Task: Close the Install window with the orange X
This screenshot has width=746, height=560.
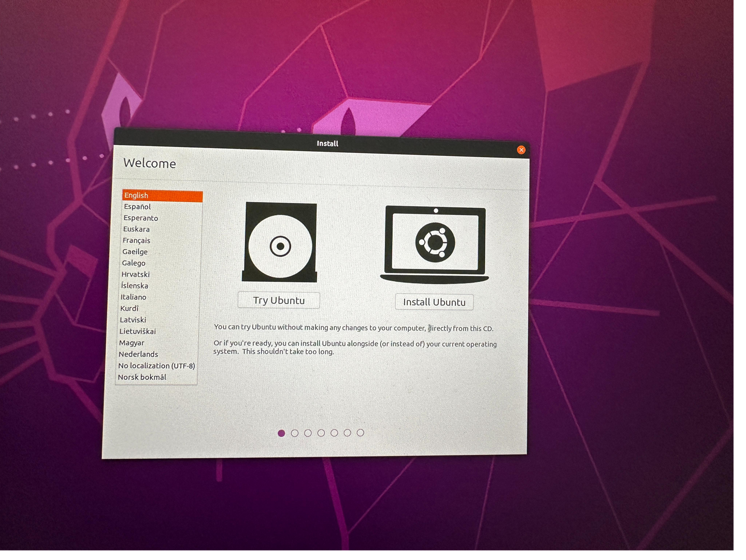Action: 521,150
